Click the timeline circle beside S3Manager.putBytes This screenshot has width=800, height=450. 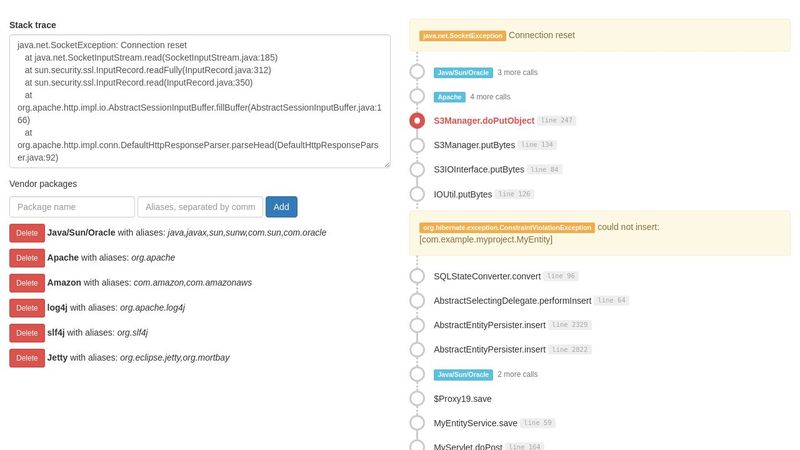tap(417, 145)
